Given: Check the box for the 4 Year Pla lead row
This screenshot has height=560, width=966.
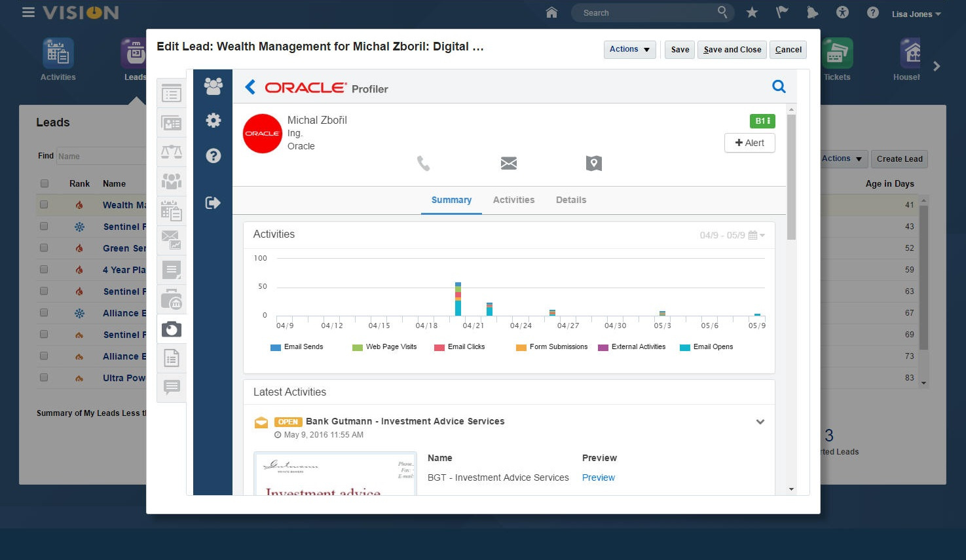Looking at the screenshot, I should [44, 270].
